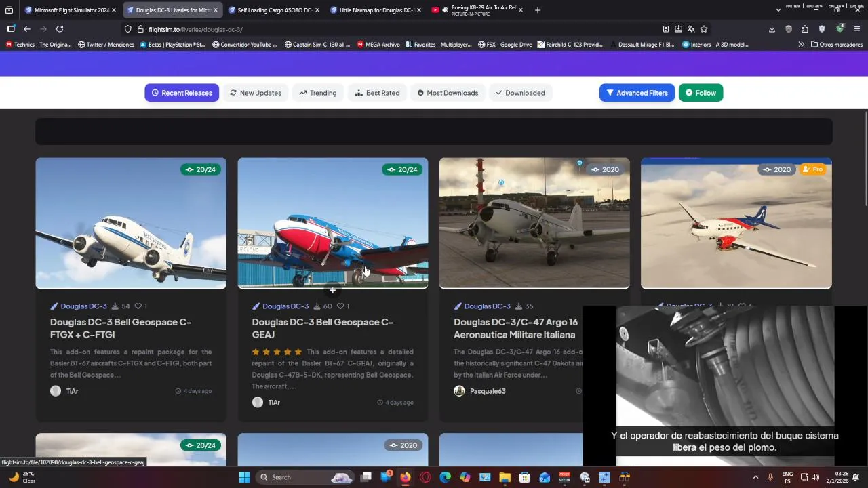868x488 pixels.
Task: Click Pasquale63 avatar icon
Action: 459,391
